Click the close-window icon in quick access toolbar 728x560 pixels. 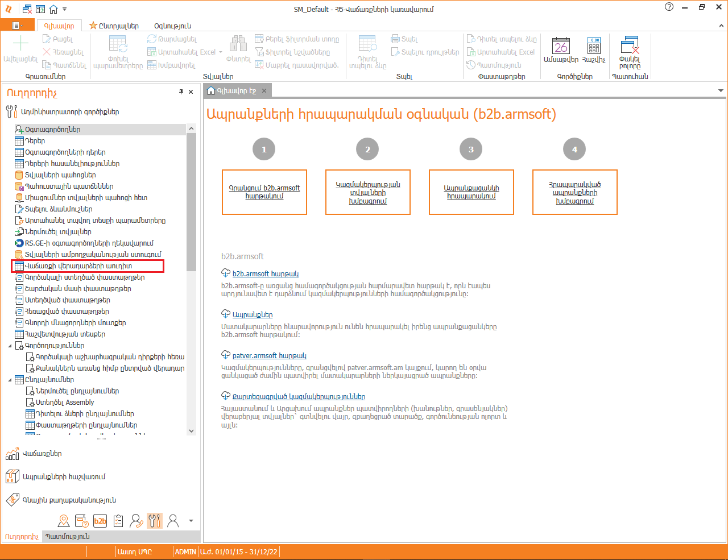pyautogui.click(x=27, y=9)
